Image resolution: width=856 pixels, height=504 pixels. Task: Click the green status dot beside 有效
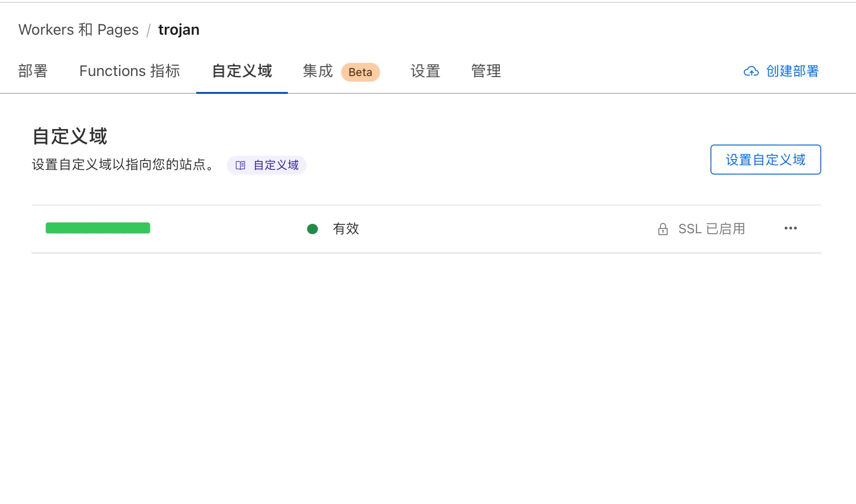312,229
